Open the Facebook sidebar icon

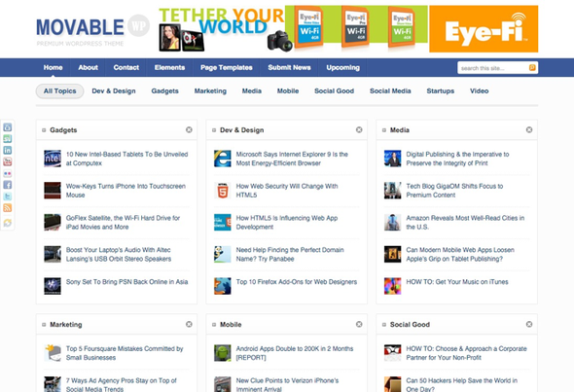(8, 185)
